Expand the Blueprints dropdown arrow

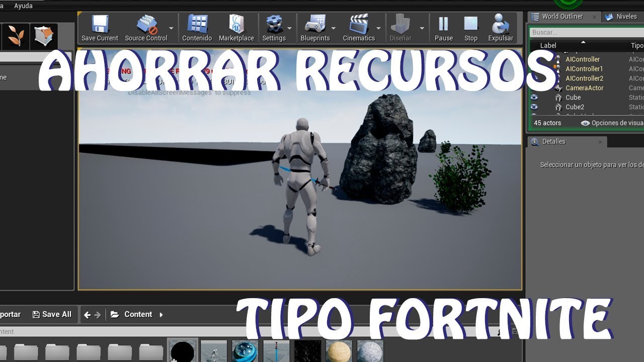(x=333, y=29)
